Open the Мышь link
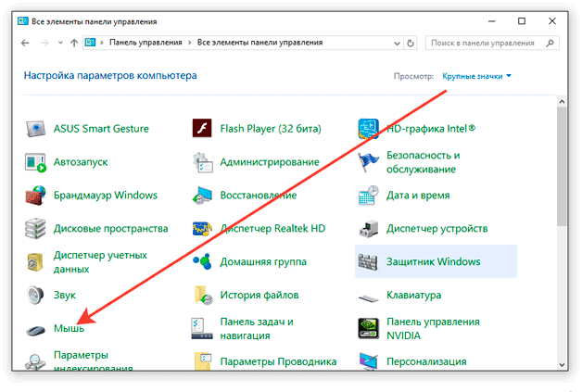This screenshot has height=392, width=582. 69,328
